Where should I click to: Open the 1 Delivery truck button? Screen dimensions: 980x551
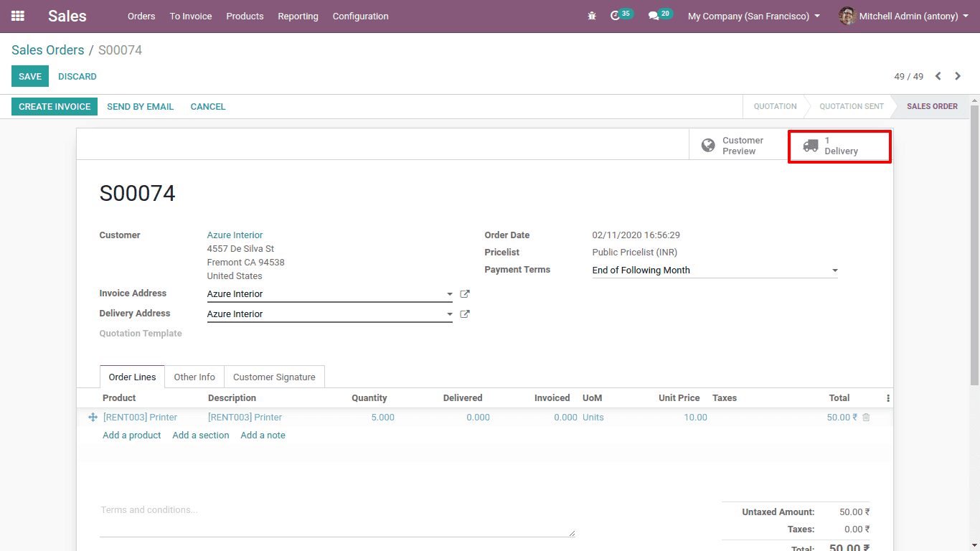[x=840, y=146]
